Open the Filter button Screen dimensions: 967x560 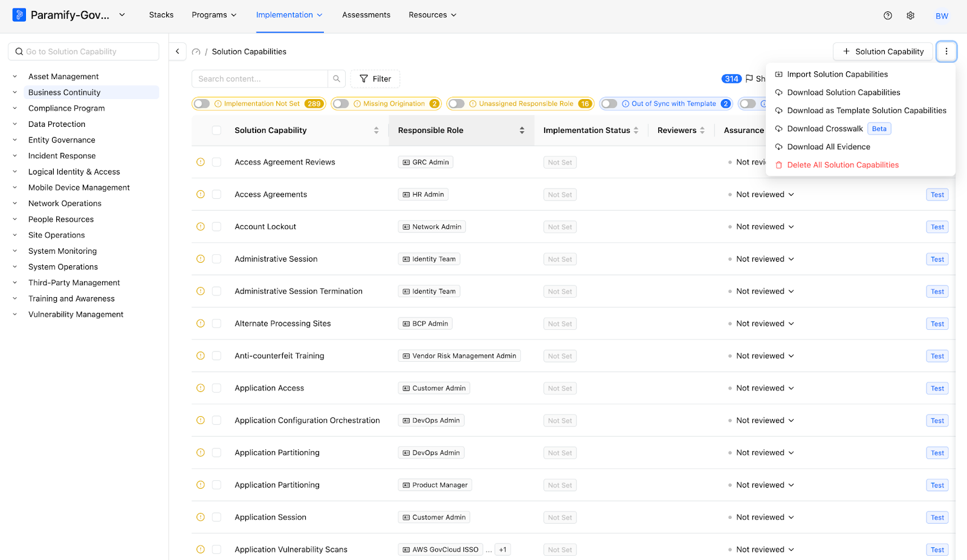click(375, 79)
